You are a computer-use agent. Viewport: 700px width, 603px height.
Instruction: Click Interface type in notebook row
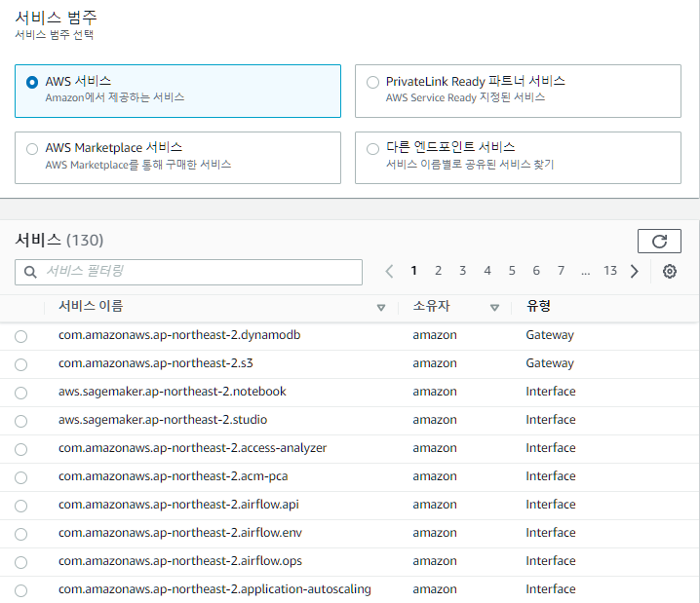click(551, 392)
